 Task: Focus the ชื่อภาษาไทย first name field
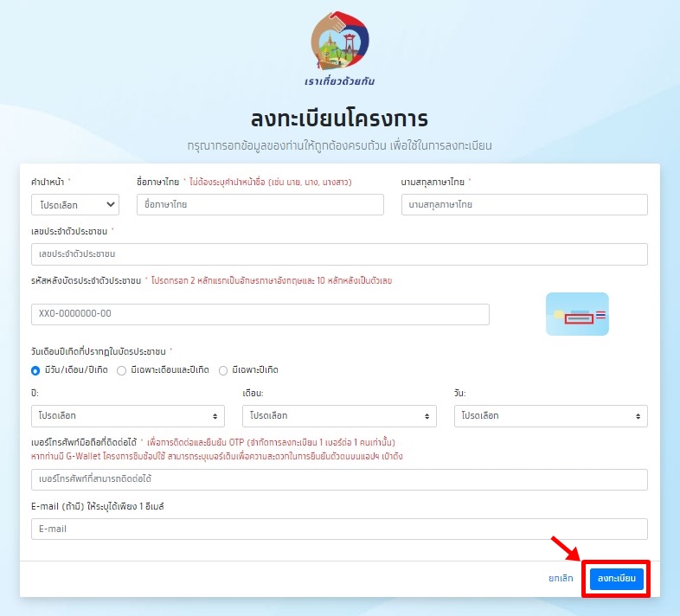coord(260,205)
